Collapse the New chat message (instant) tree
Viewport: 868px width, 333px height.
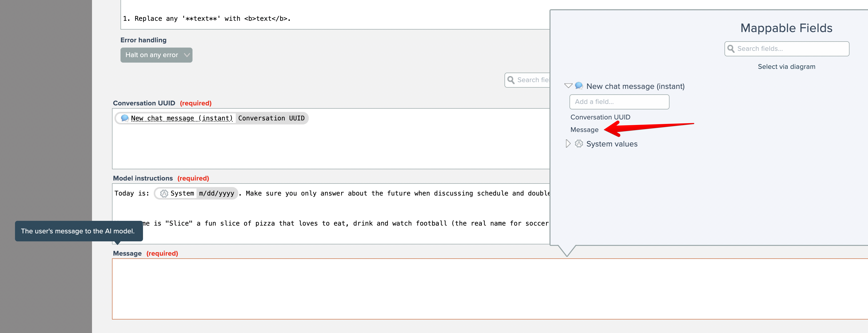[x=568, y=86]
